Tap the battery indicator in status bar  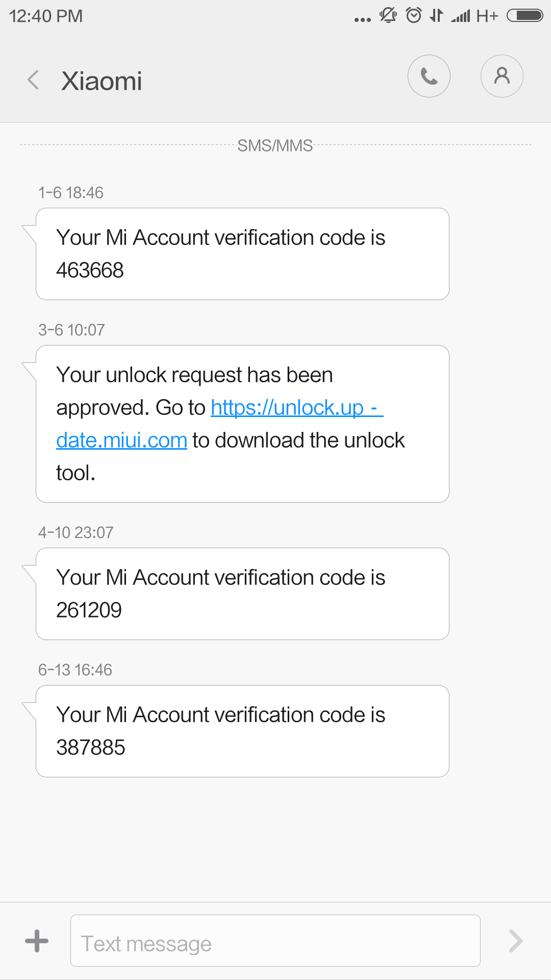coord(524,15)
